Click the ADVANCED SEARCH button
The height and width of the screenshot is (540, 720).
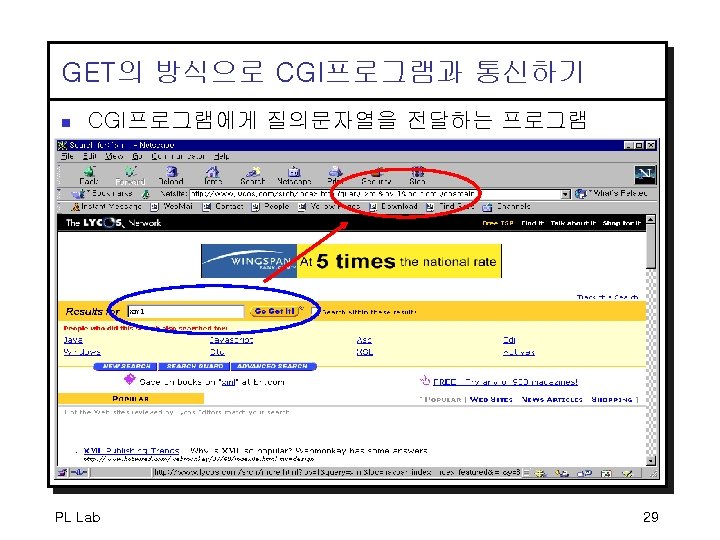click(x=273, y=366)
